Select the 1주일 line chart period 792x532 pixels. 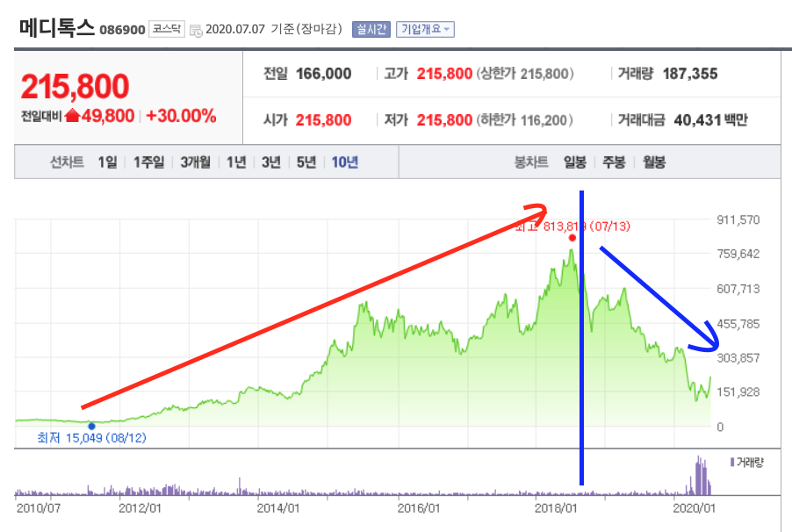tap(148, 162)
